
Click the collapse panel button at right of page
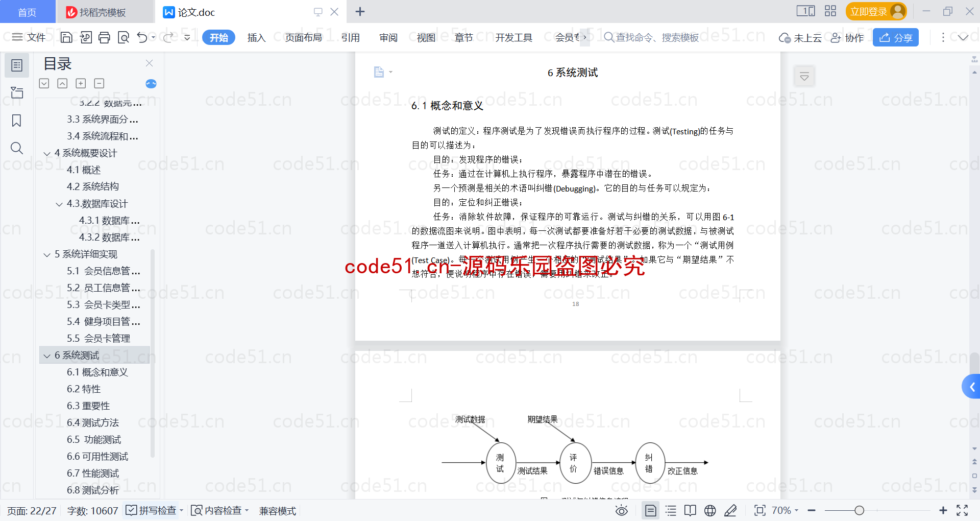click(804, 77)
